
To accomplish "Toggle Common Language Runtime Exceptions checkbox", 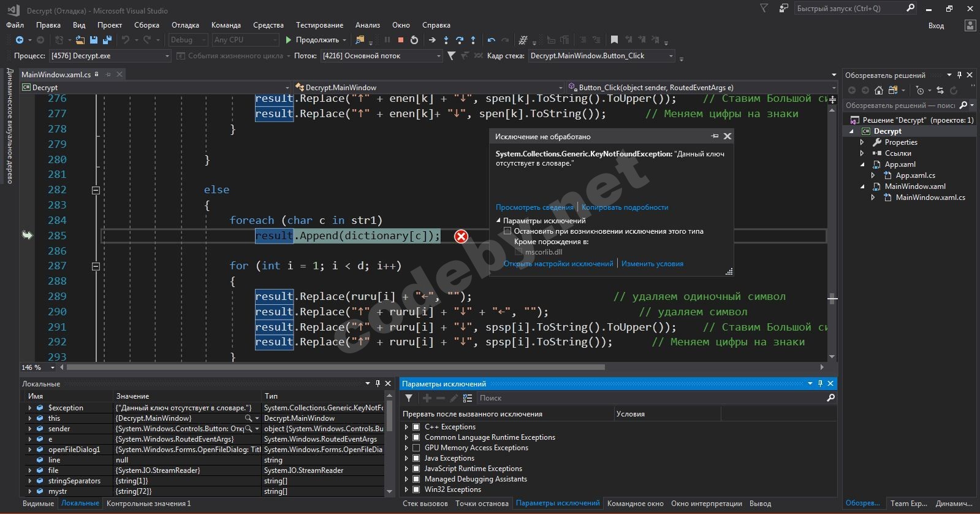I will (x=416, y=437).
